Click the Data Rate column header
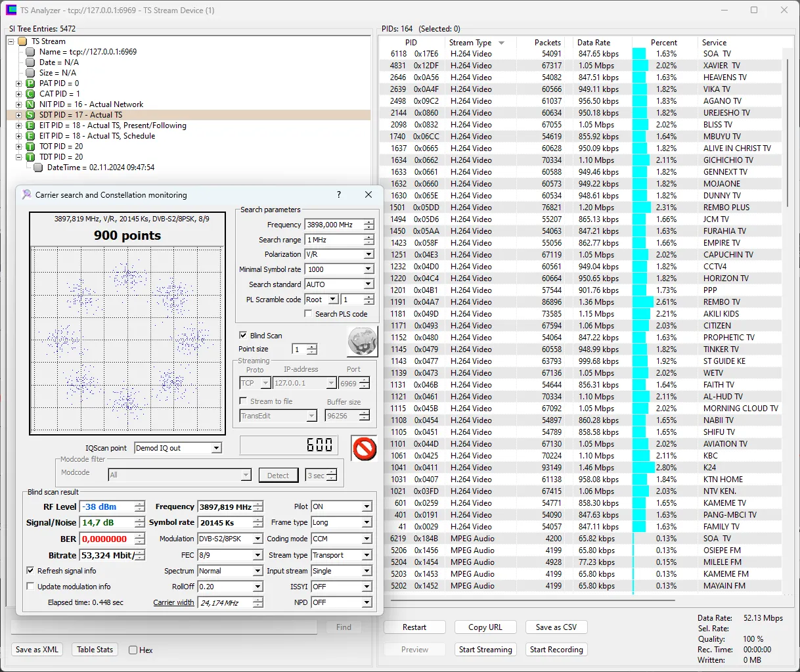 click(594, 43)
